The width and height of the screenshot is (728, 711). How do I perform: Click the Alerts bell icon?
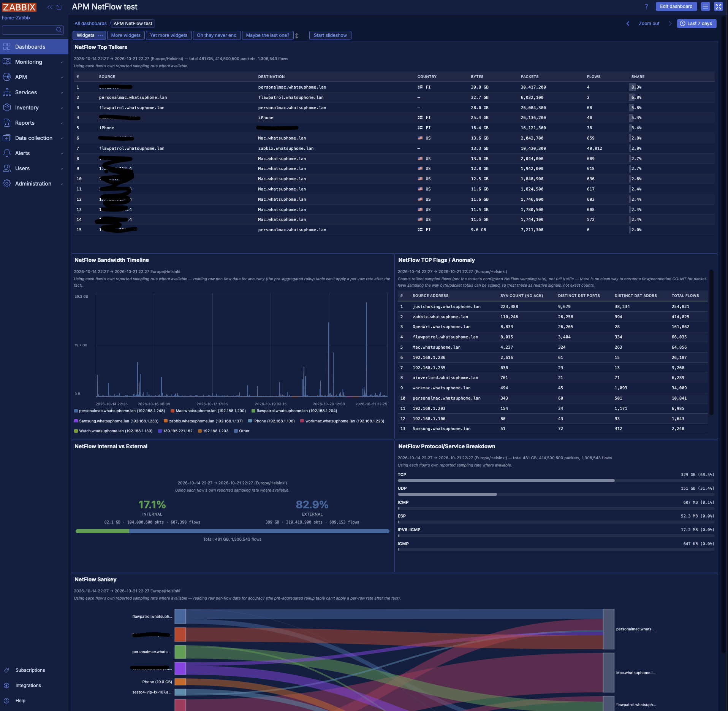point(7,153)
